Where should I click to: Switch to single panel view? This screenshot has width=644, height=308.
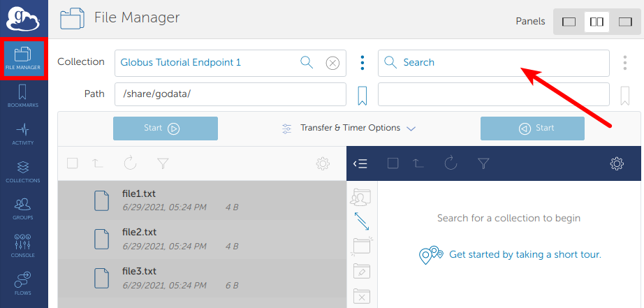pyautogui.click(x=569, y=22)
